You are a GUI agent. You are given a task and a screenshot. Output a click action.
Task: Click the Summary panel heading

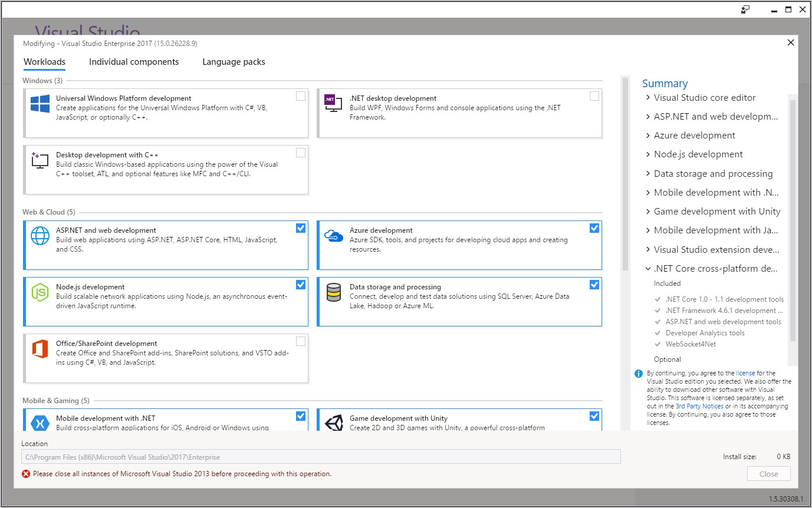[x=665, y=84]
